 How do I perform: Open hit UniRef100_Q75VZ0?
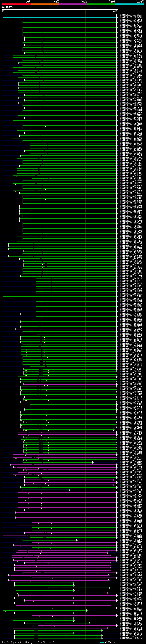click(131, 15)
